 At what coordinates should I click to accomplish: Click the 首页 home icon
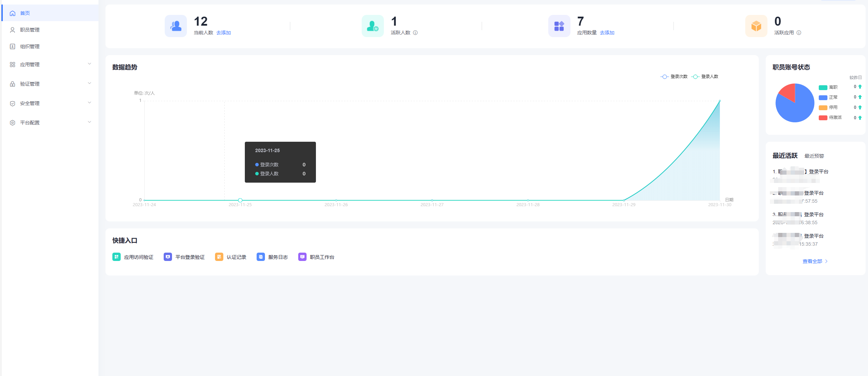[12, 13]
